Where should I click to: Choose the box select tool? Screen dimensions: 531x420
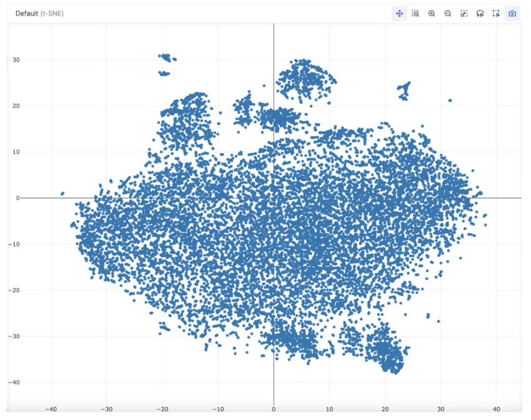(x=496, y=14)
